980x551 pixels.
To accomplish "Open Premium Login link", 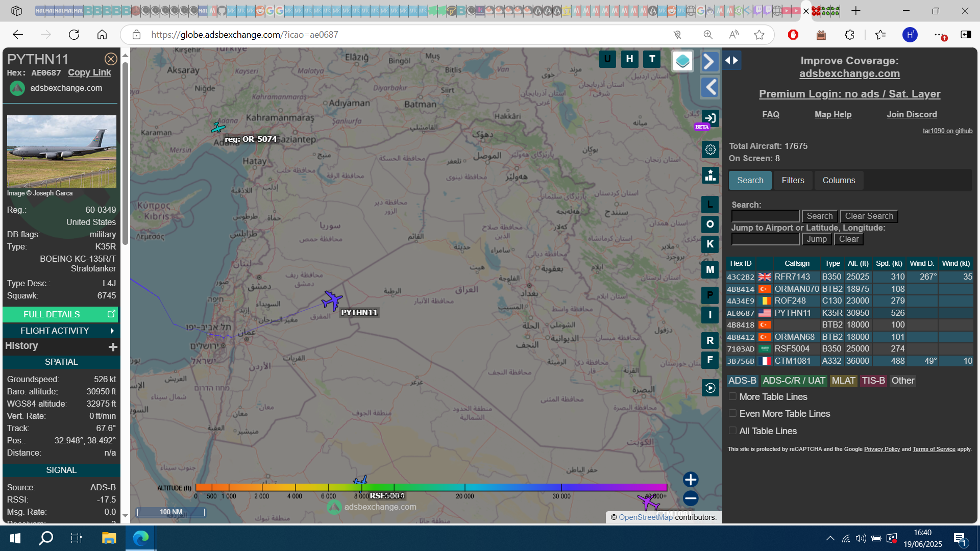I will click(x=849, y=94).
